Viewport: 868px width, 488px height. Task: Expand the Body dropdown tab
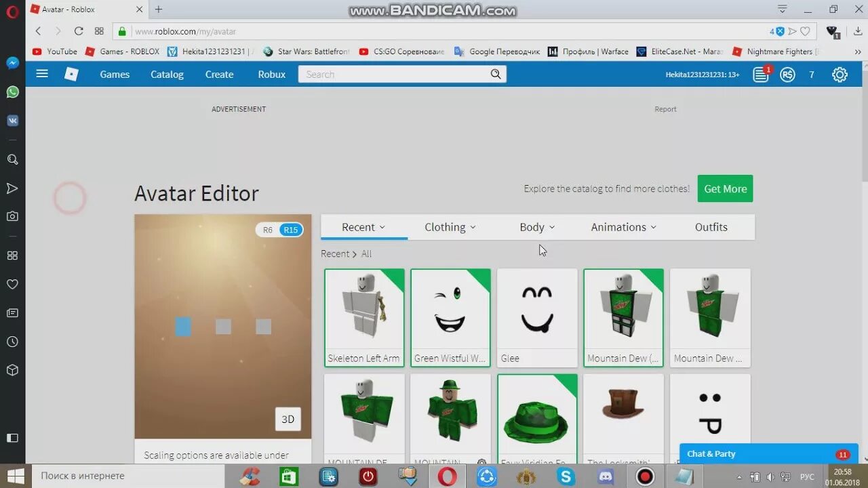(x=537, y=227)
